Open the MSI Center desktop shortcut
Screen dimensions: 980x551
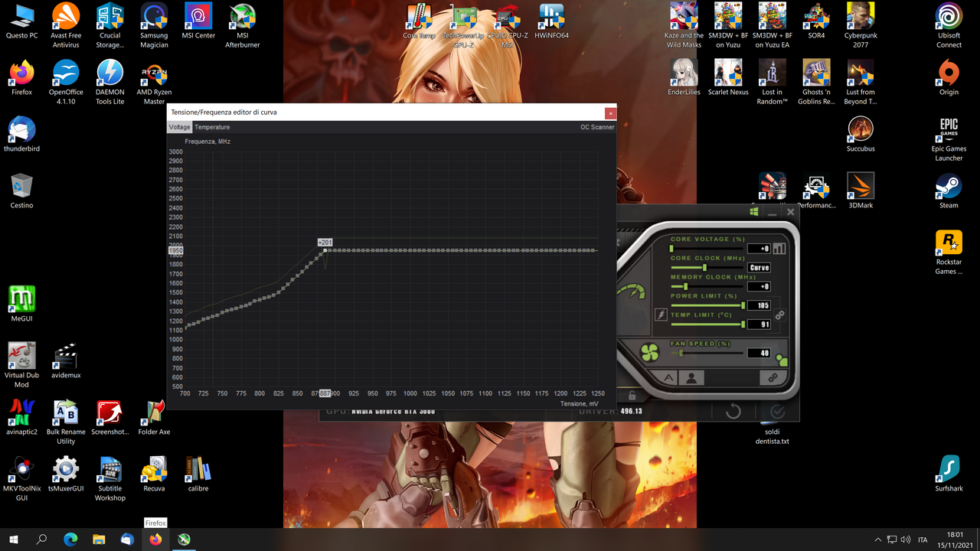pos(198,21)
